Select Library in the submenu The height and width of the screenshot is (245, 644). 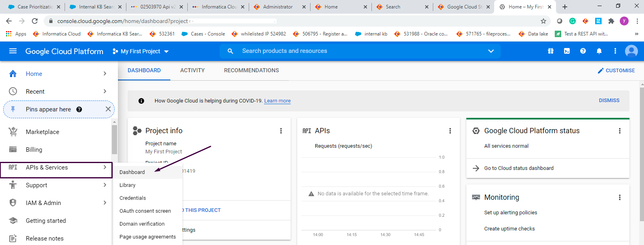click(x=148, y=185)
